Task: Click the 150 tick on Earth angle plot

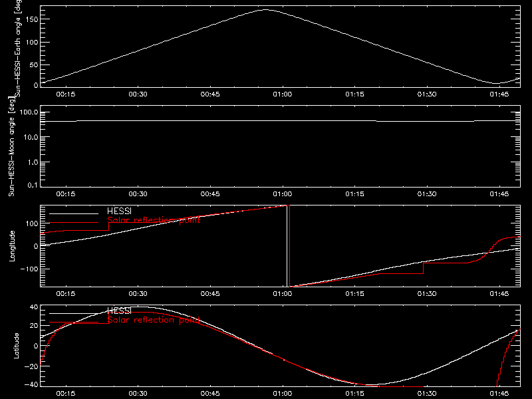Action: (x=32, y=19)
